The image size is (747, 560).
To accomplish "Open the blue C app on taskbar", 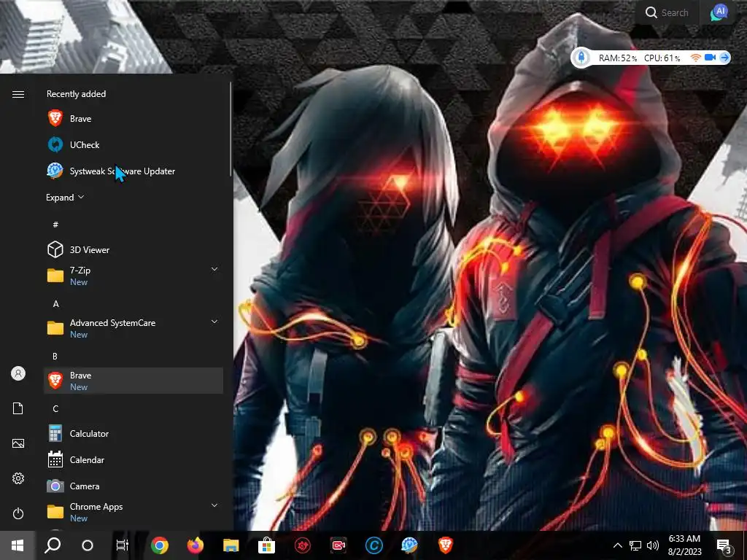I will pyautogui.click(x=374, y=545).
